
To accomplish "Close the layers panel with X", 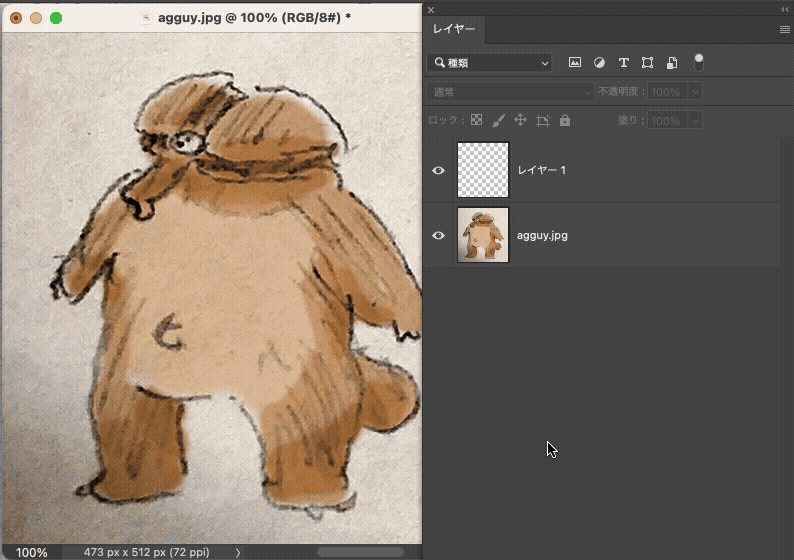I will (430, 10).
